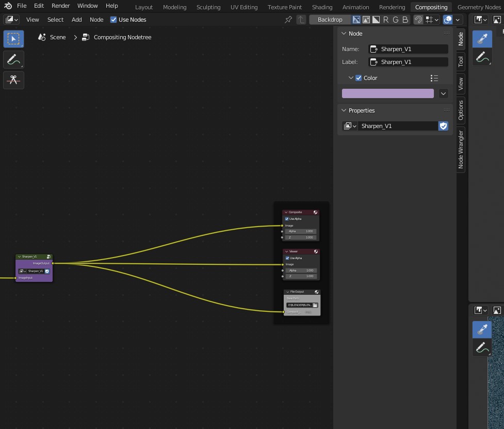Screen dimensions: 504x429
Task: Open the purple node color swatch
Action: point(387,93)
